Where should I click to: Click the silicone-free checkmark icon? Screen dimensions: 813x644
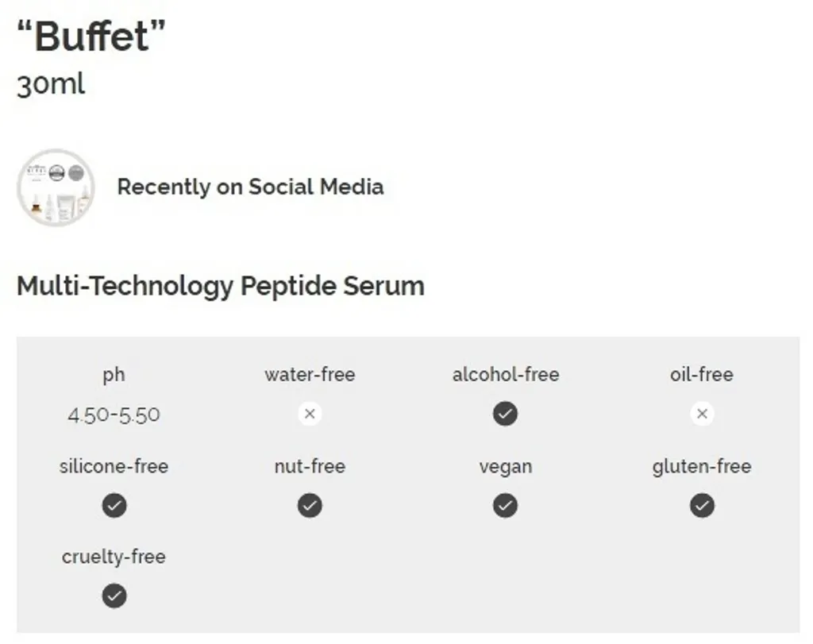coord(114,505)
